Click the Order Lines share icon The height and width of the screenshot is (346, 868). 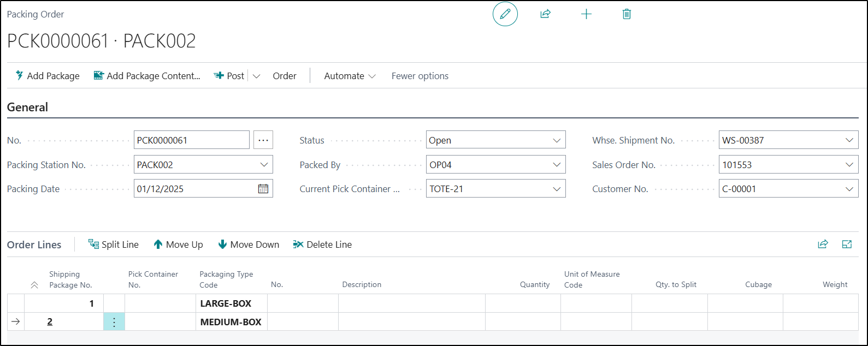click(823, 244)
